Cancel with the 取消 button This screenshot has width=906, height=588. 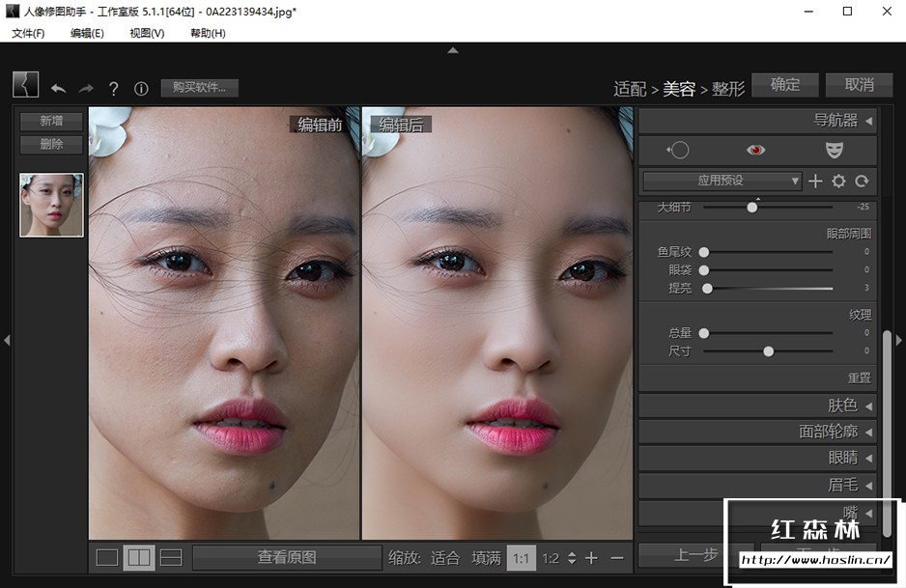pos(860,85)
